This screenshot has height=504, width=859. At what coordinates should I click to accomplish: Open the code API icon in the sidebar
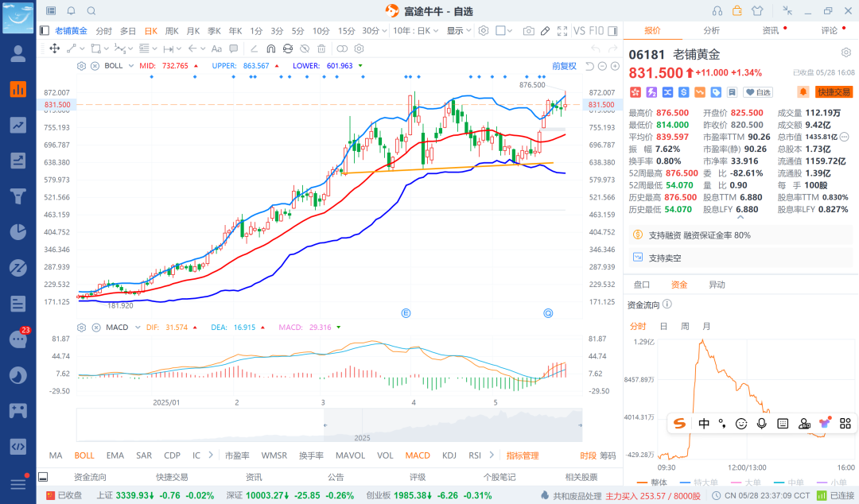[18, 447]
